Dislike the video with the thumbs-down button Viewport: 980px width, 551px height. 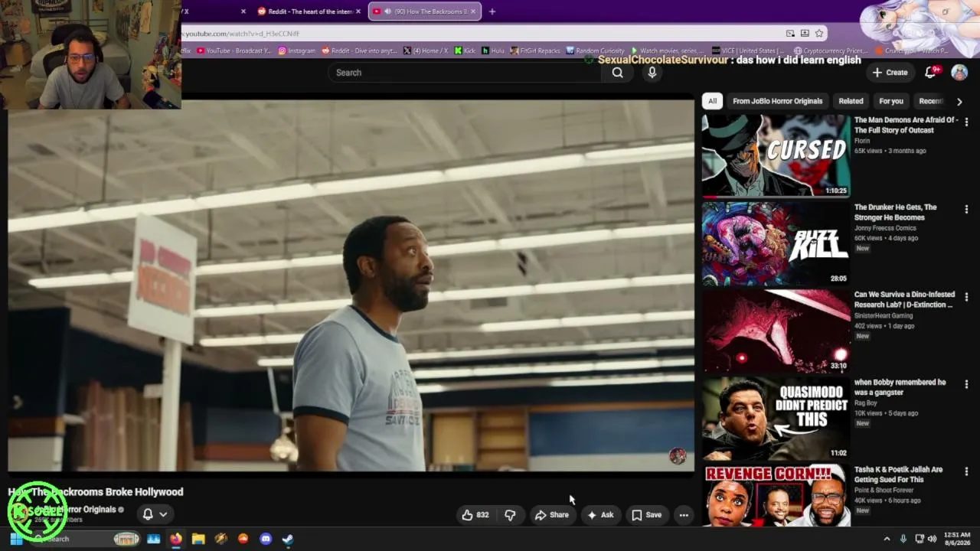(510, 515)
